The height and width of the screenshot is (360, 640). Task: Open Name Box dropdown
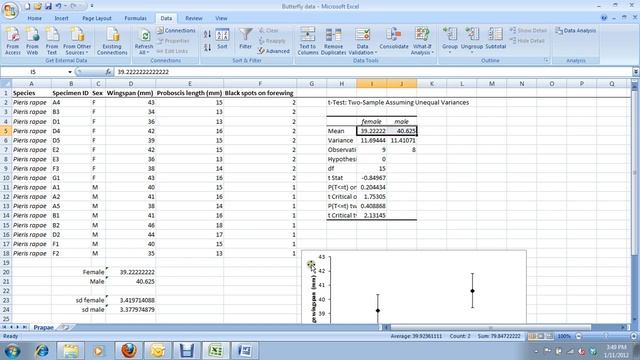pos(70,72)
